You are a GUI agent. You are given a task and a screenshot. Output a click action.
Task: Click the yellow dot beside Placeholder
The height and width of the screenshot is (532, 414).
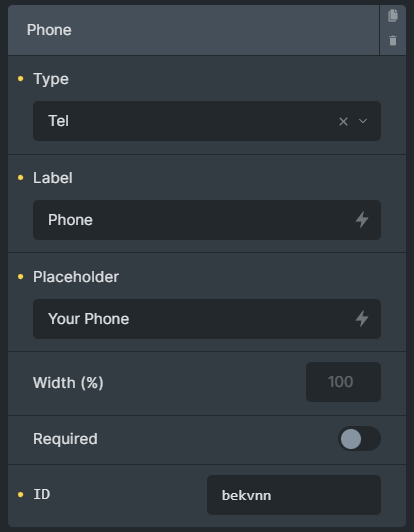tap(20, 277)
